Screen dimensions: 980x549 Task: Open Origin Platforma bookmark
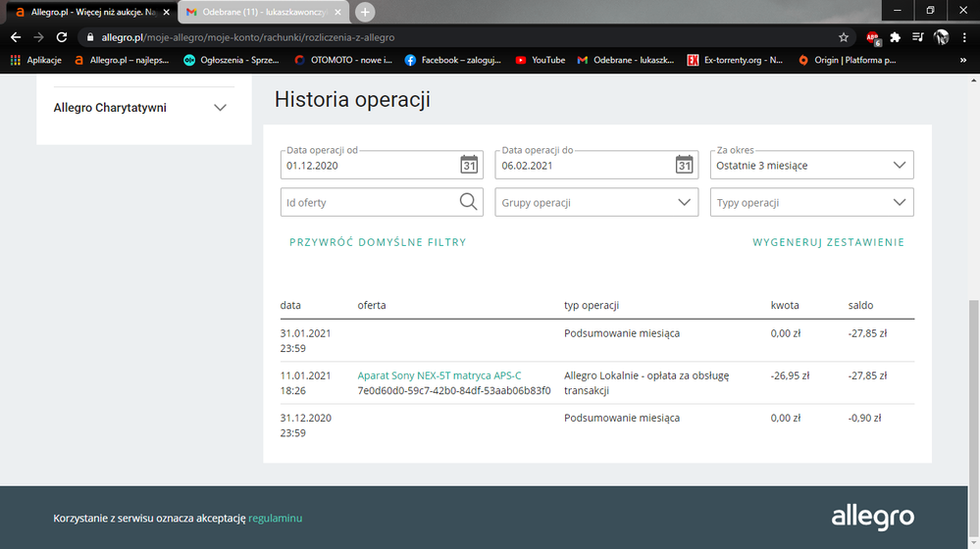(847, 60)
